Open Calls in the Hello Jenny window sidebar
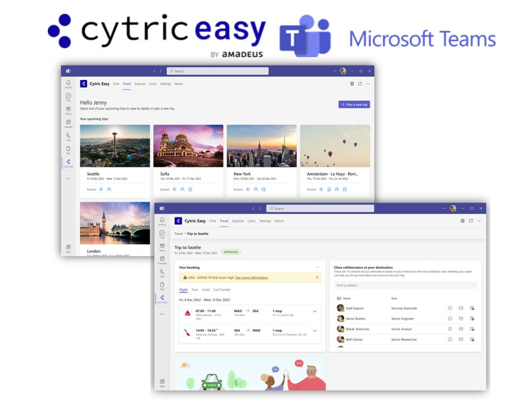The height and width of the screenshot is (419, 532). pos(68,137)
